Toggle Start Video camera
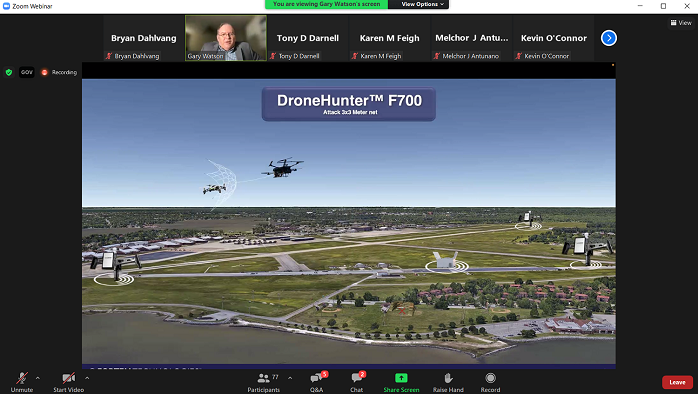698x394 pixels. (x=69, y=382)
